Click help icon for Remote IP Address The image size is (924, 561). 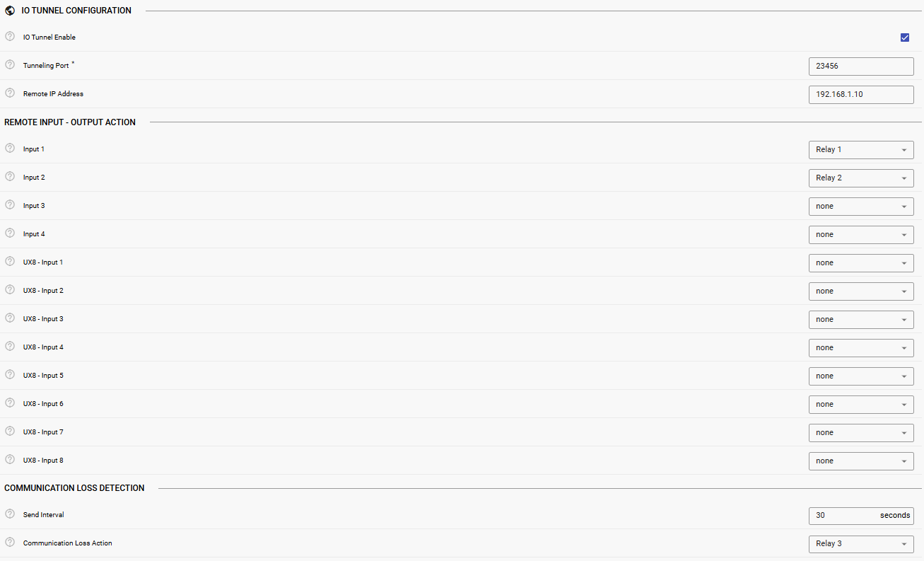tap(10, 93)
